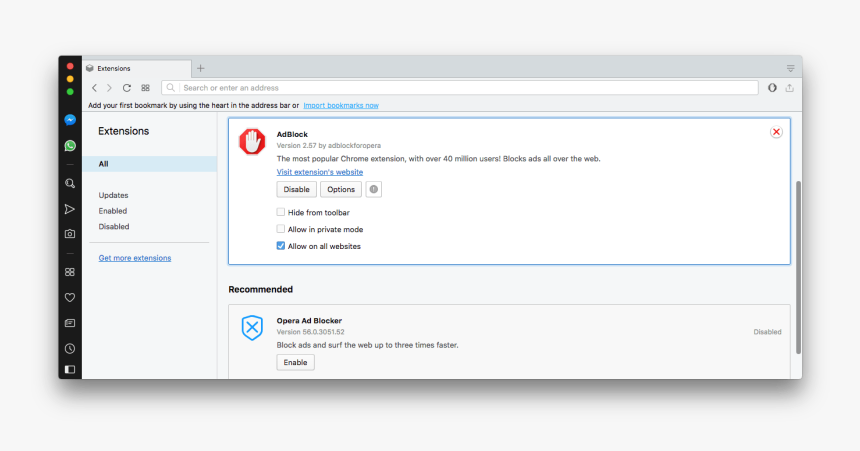Viewport: 860px width, 451px height.
Task: Show Disabled extensions filter
Action: [x=114, y=227]
